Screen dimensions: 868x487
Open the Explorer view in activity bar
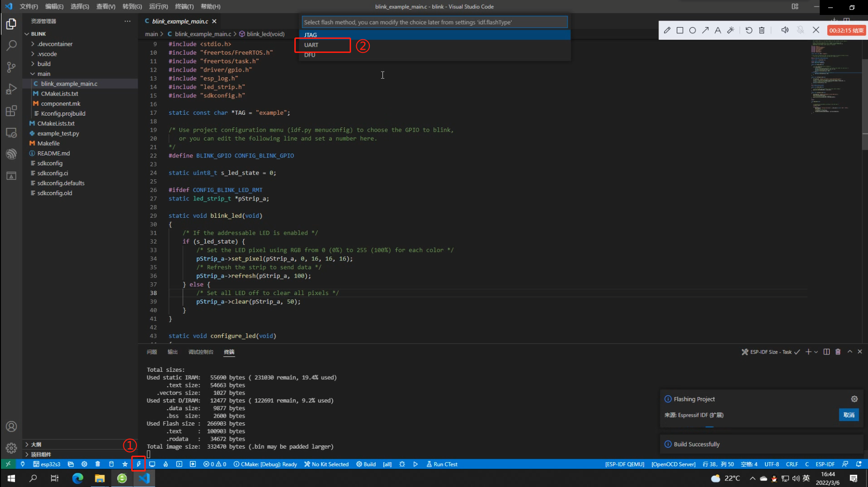[x=11, y=23]
